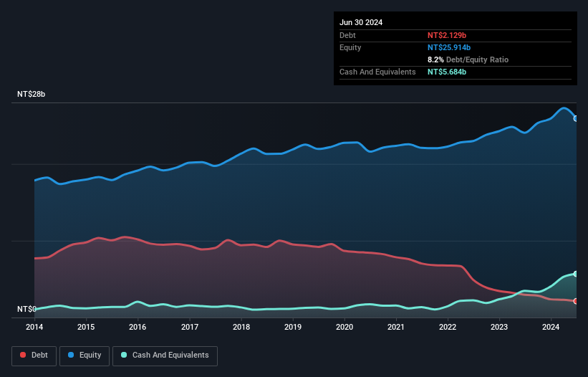Click the 2016 x-axis label
588x377 pixels.
[138, 327]
